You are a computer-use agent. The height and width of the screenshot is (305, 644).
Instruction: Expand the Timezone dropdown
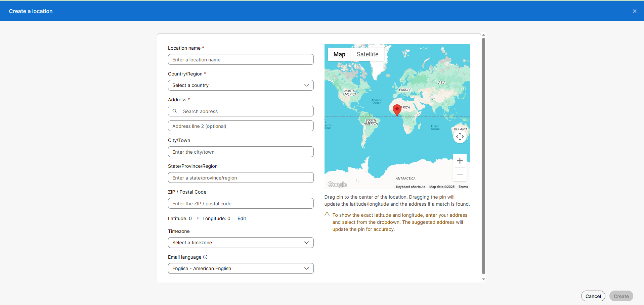pos(241,243)
